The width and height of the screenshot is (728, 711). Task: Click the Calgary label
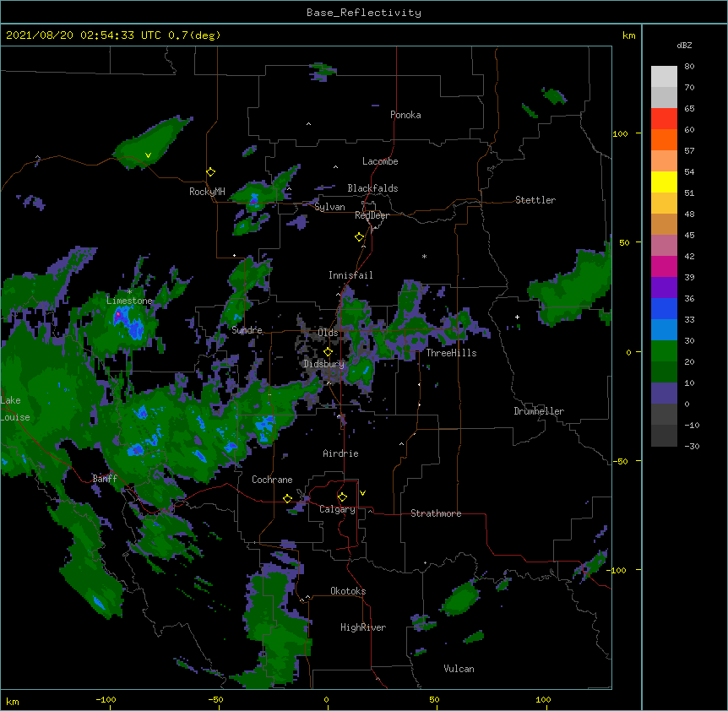coord(337,509)
